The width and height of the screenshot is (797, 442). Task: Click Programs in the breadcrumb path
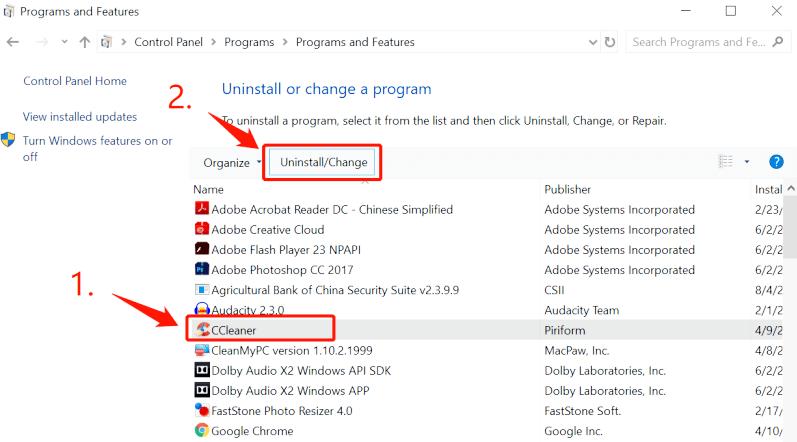coord(250,42)
